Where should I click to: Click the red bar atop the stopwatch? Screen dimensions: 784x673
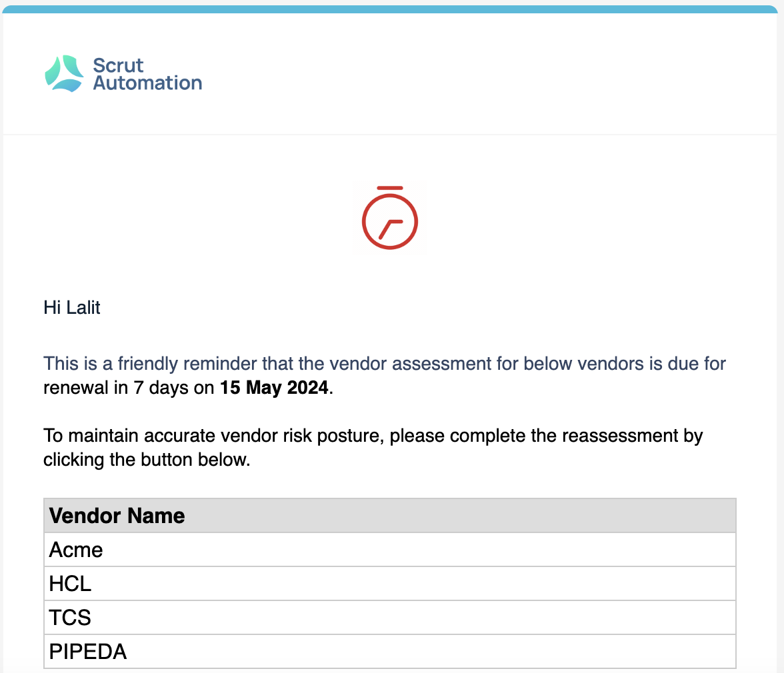pyautogui.click(x=389, y=188)
